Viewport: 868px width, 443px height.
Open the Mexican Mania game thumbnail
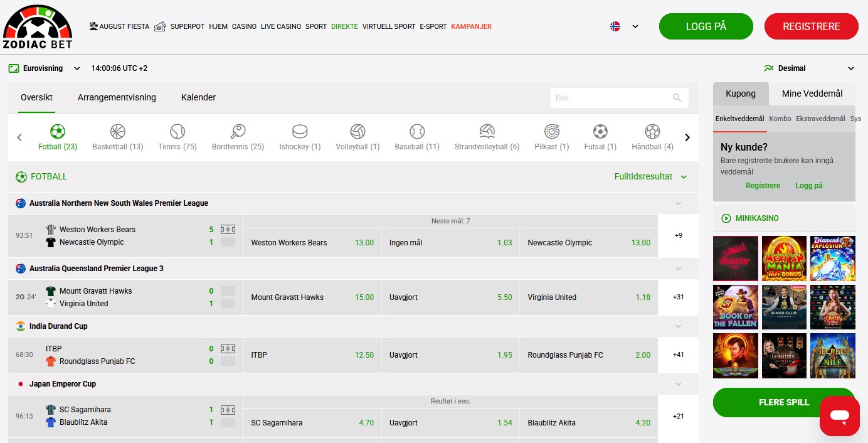click(x=784, y=259)
